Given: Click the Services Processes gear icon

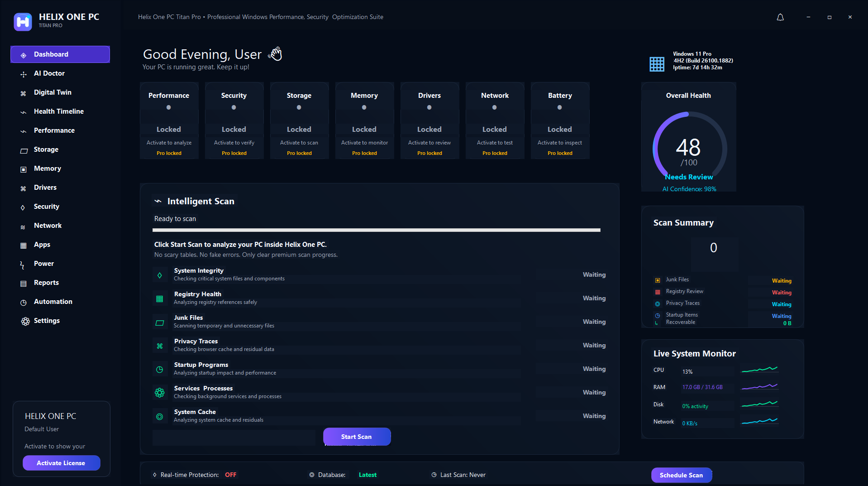Looking at the screenshot, I should tap(160, 392).
